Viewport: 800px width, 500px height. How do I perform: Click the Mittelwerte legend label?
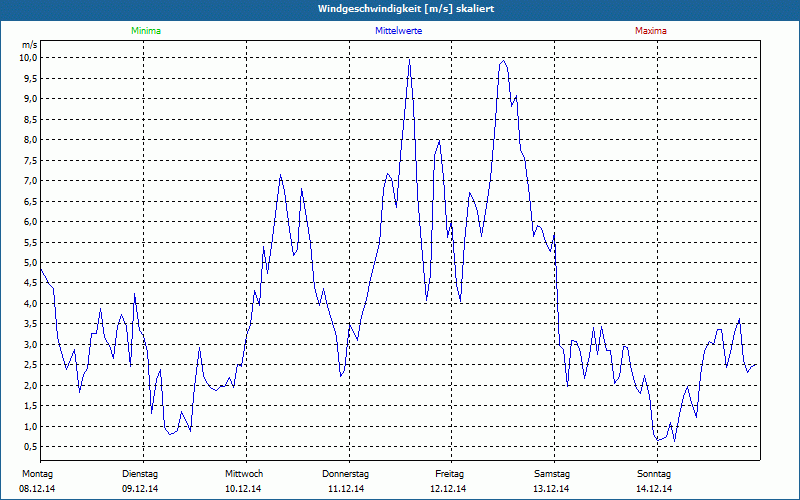[398, 31]
